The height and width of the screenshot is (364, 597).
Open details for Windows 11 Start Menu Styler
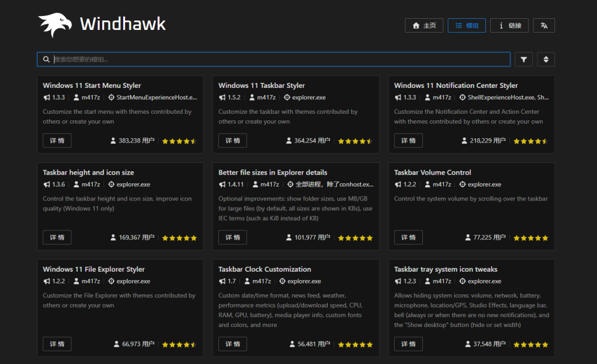click(57, 140)
